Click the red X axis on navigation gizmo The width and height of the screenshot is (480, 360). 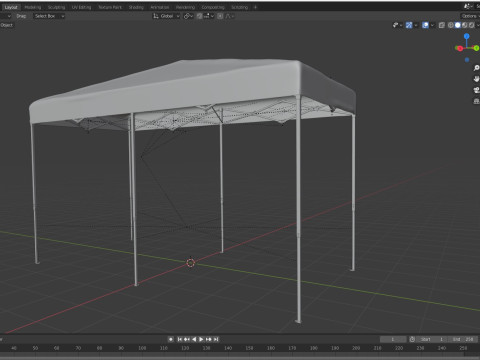click(x=460, y=49)
